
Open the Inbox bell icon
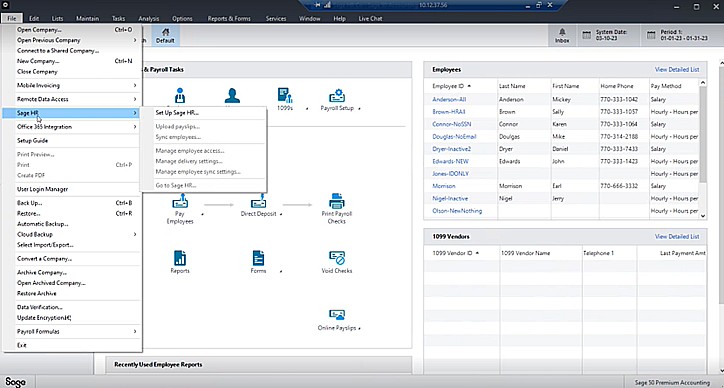[562, 32]
